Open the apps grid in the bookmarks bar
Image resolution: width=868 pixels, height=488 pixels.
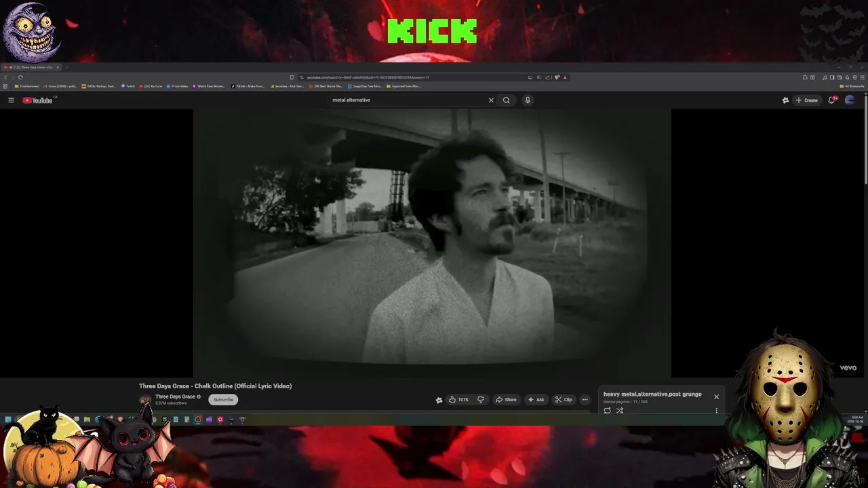(x=5, y=86)
